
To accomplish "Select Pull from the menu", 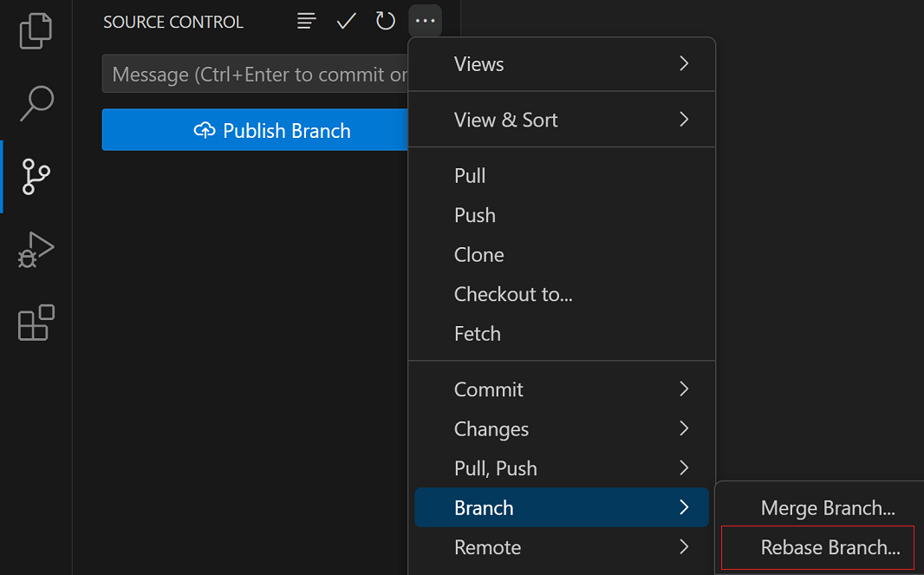I will [x=562, y=176].
